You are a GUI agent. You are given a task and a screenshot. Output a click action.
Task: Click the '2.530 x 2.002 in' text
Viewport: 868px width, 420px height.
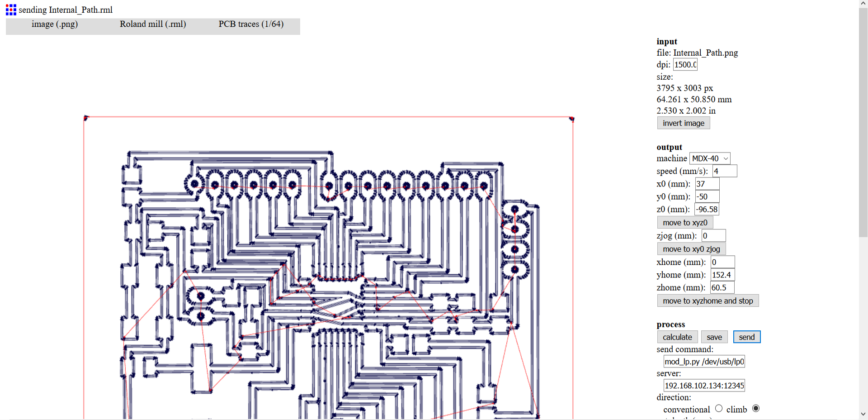[x=686, y=110]
